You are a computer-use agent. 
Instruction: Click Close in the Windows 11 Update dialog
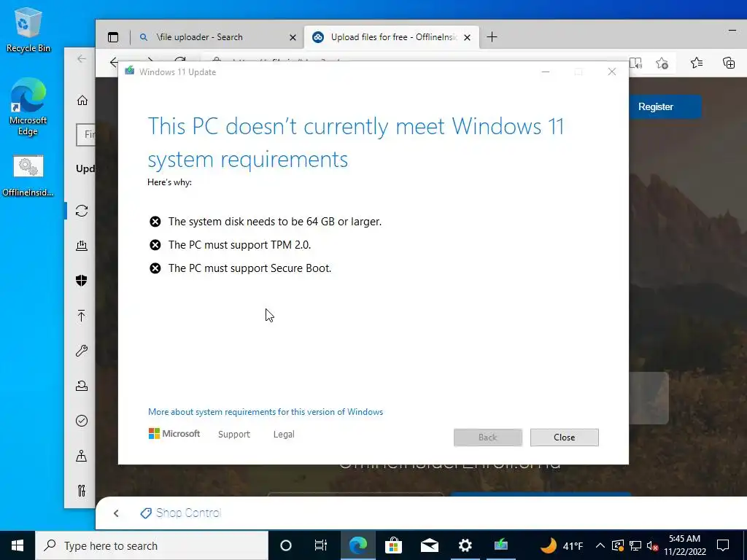(x=564, y=437)
